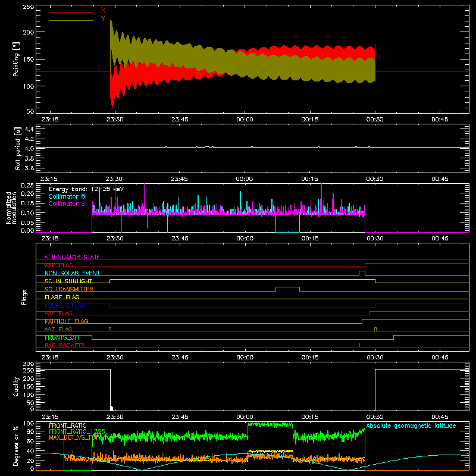Click the 250 tick on Pointing axis
Image resolution: width=476 pixels, height=476 pixels.
click(28, 7)
